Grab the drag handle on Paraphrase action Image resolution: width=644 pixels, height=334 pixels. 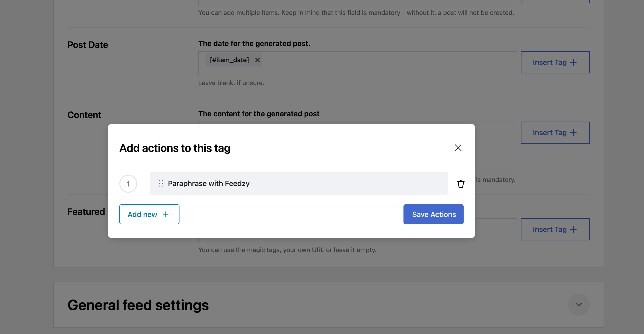click(x=161, y=183)
